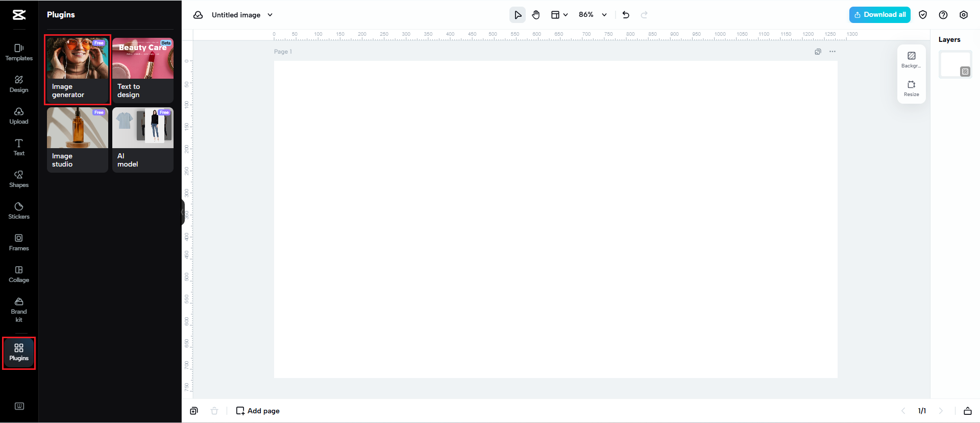980x423 pixels.
Task: Click the duplicate page icon in bottom bar
Action: tap(194, 411)
